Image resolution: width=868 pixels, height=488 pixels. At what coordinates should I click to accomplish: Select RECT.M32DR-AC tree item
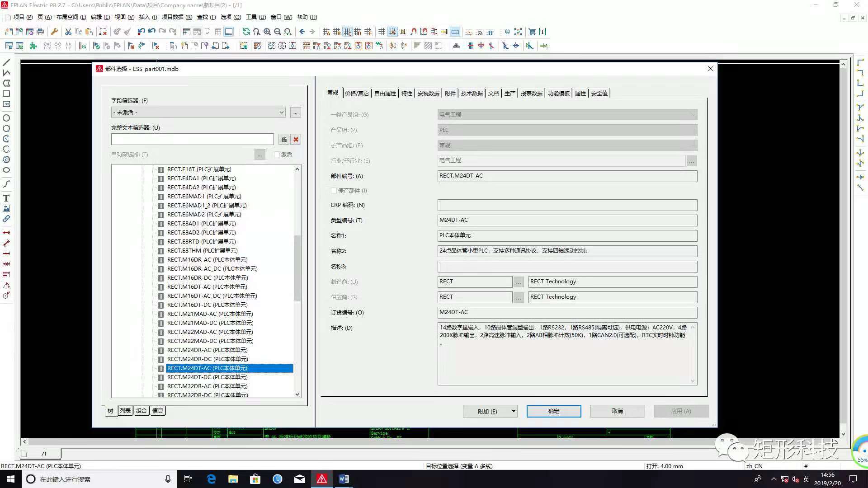208,386
